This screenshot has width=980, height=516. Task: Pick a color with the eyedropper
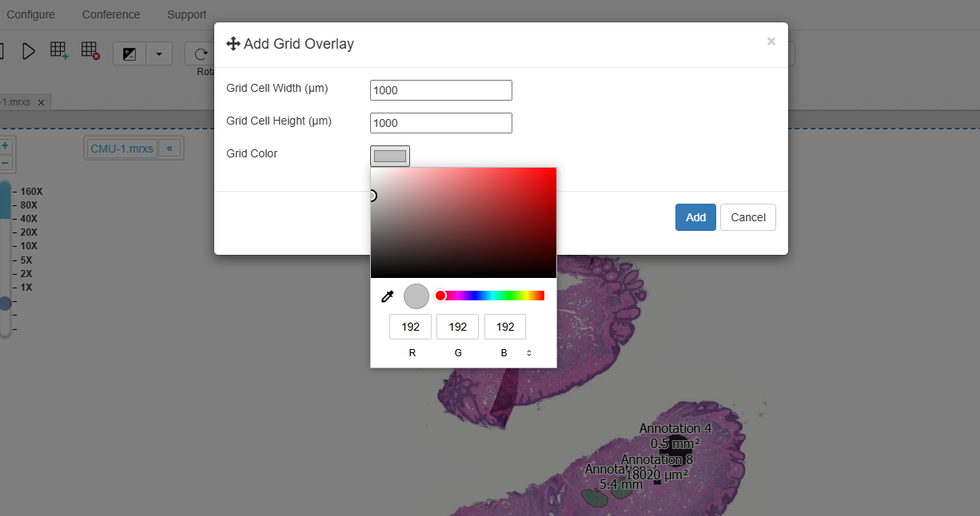pyautogui.click(x=388, y=296)
